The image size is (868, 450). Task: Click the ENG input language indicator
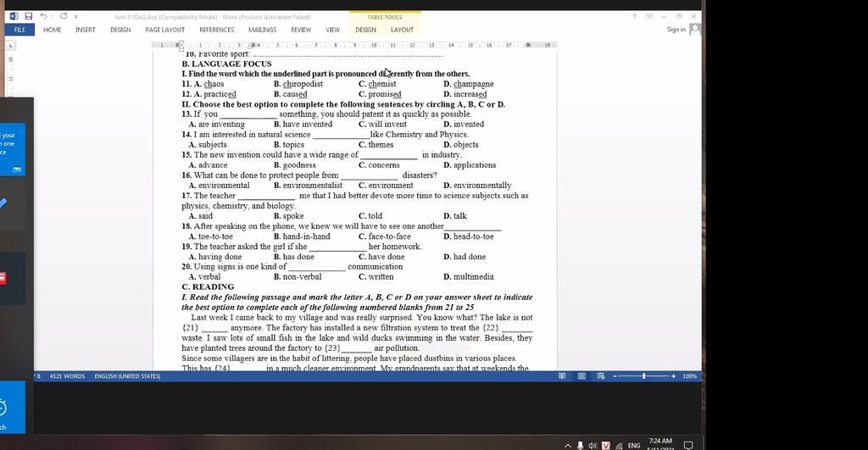coord(634,446)
